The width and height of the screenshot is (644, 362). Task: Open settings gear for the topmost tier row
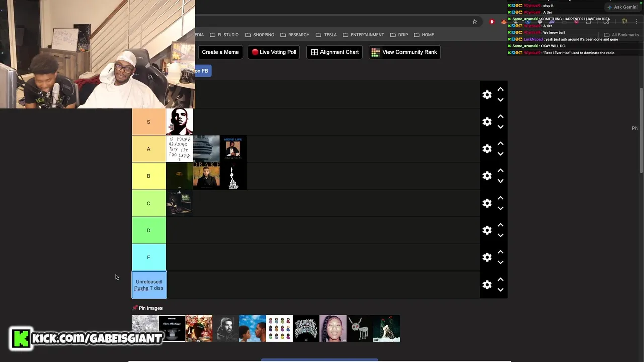pos(487,95)
